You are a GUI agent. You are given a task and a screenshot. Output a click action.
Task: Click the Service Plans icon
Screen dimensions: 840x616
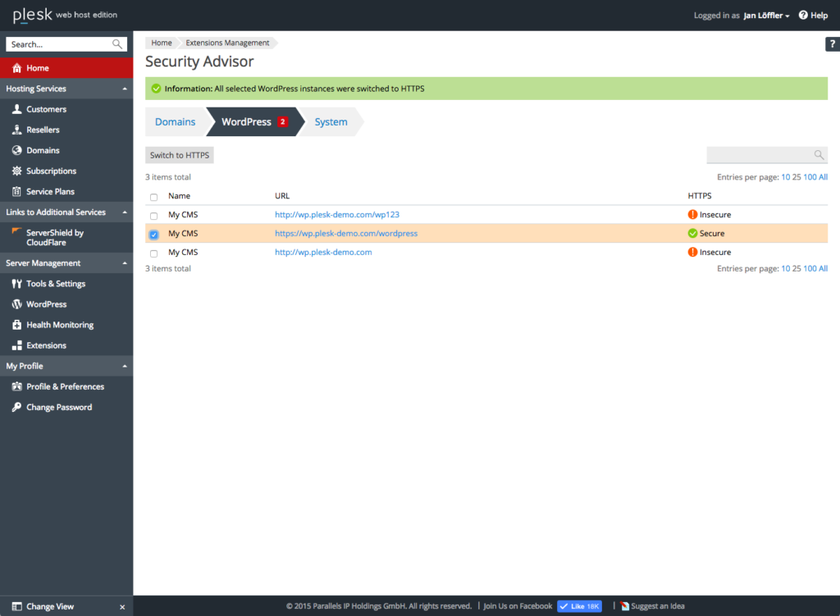(x=16, y=192)
